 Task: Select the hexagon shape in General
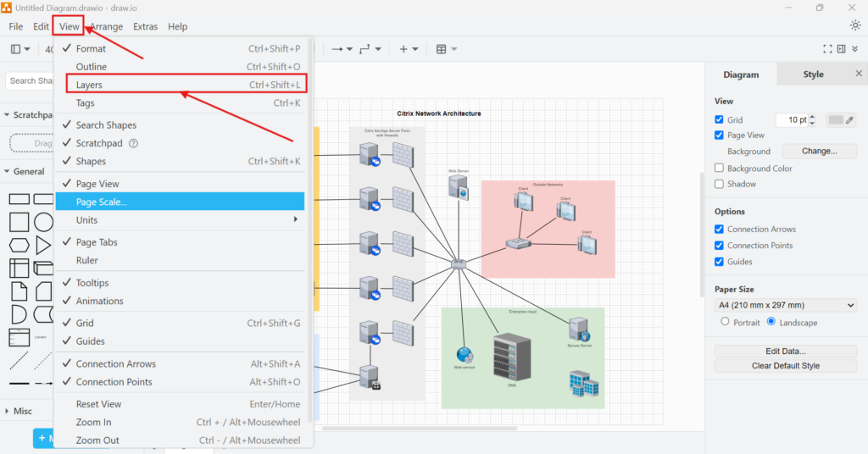[x=19, y=246]
